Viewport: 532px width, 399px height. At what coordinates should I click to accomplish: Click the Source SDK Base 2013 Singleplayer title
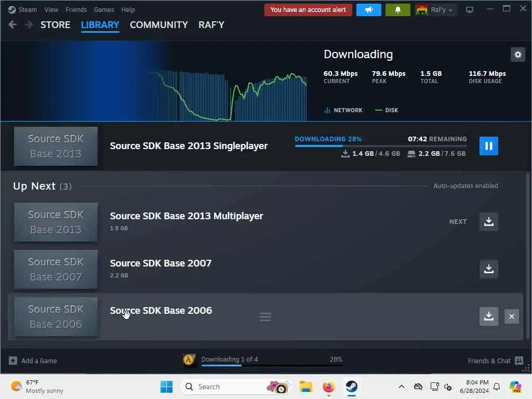tap(189, 146)
